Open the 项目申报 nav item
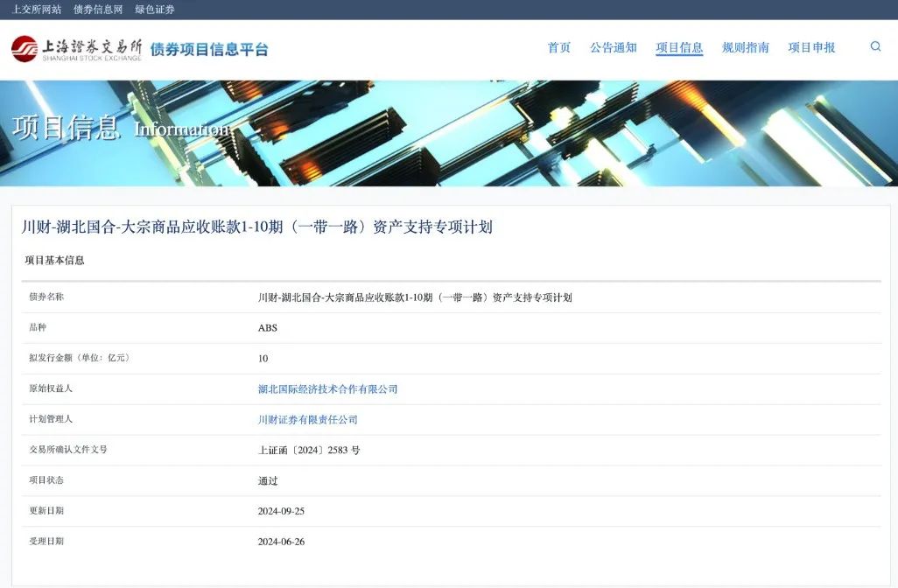898x588 pixels. (x=811, y=47)
